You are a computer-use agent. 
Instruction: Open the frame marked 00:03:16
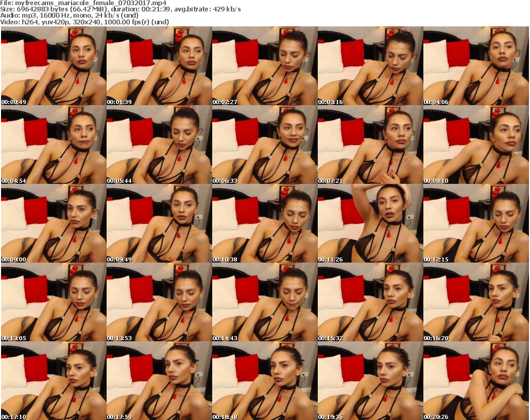coord(370,66)
